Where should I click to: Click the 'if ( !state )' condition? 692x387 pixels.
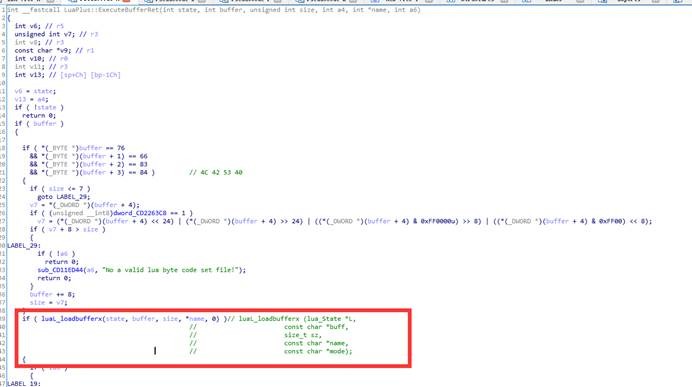tap(39, 107)
